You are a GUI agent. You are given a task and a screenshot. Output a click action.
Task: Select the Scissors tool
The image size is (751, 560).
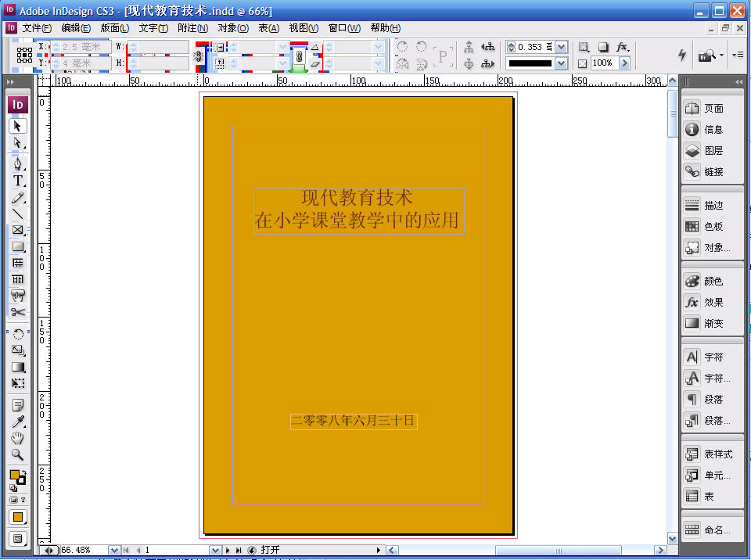tap(18, 312)
